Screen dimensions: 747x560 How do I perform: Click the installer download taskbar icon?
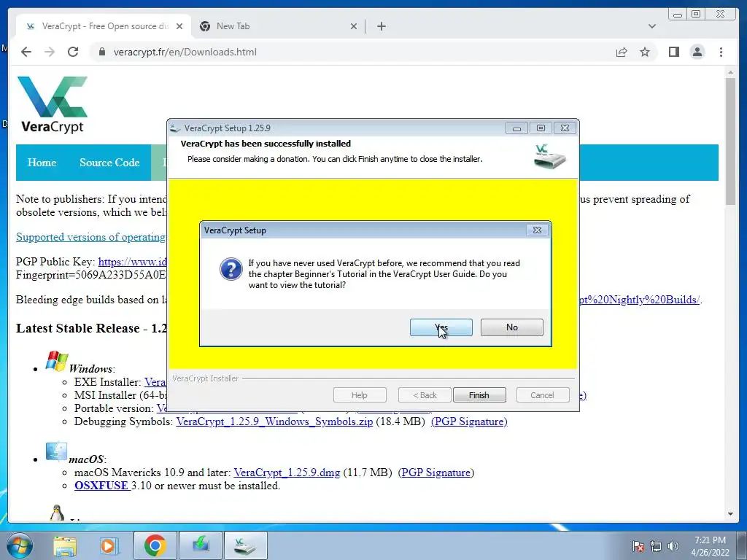coord(200,545)
